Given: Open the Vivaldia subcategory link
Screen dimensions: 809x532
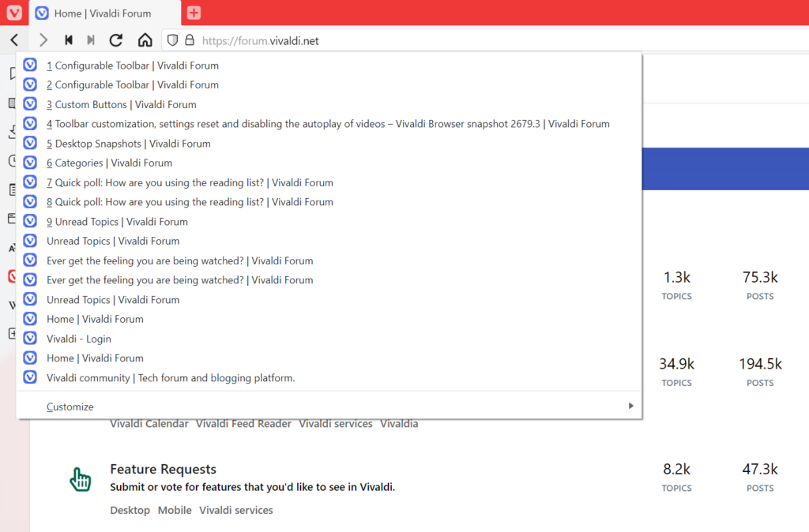Looking at the screenshot, I should pos(399,424).
